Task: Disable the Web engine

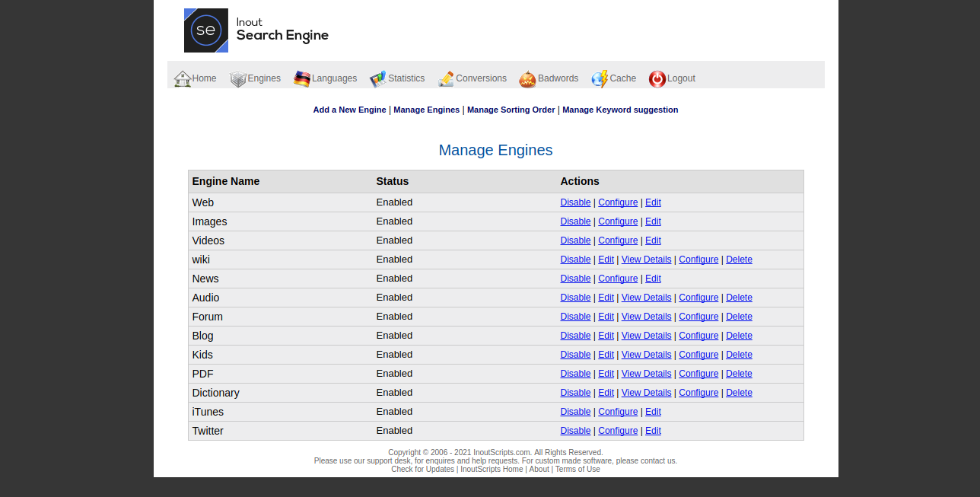Action: point(575,202)
